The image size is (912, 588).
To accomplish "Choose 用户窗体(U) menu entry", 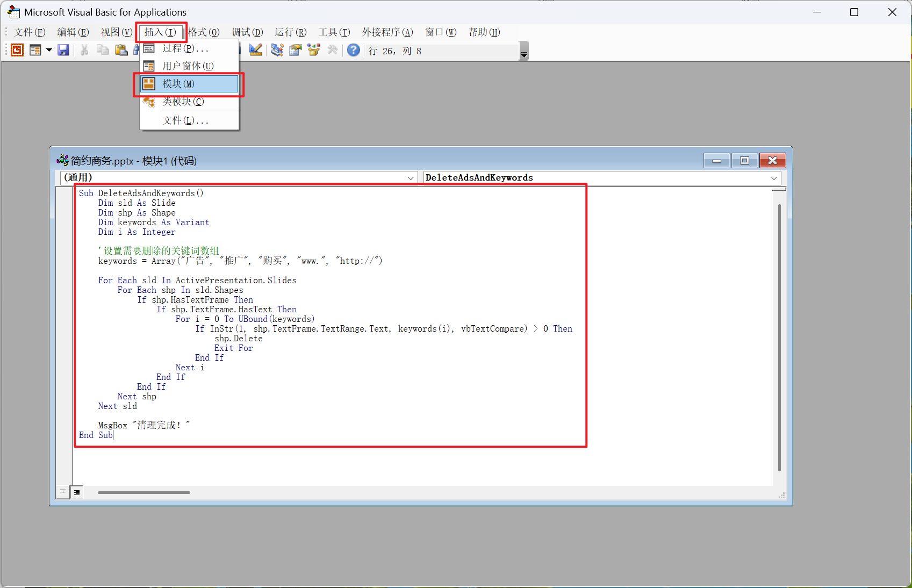I will [188, 66].
